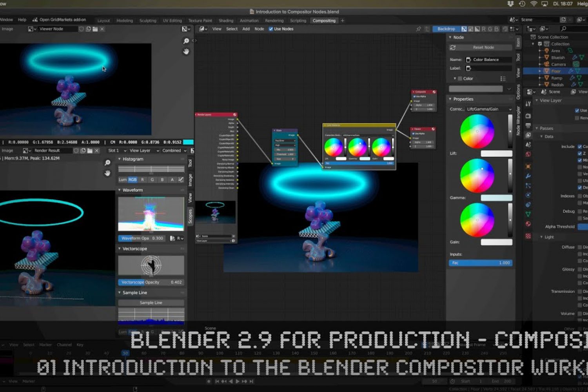The image size is (588, 392).
Task: Select the pan hand tool in viewer
Action: (x=186, y=51)
